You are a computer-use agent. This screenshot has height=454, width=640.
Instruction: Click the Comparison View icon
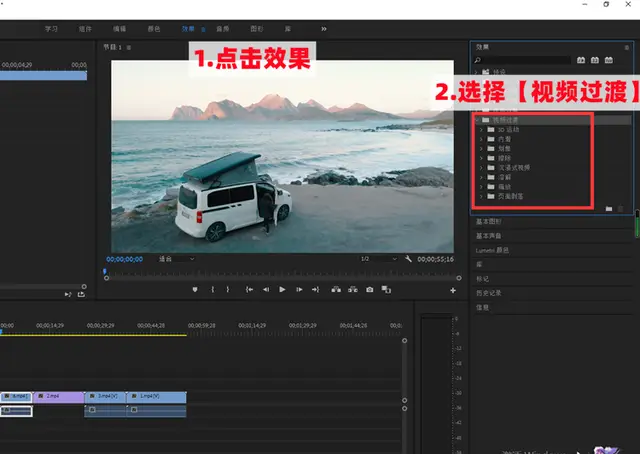click(x=386, y=289)
